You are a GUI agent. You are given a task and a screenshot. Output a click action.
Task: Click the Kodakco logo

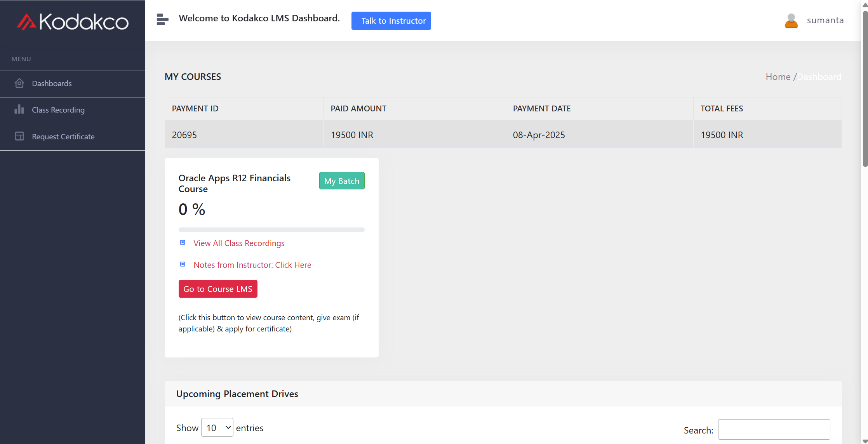point(73,22)
